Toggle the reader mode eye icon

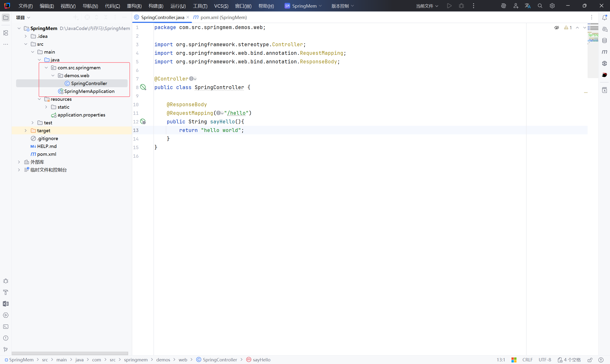click(557, 28)
